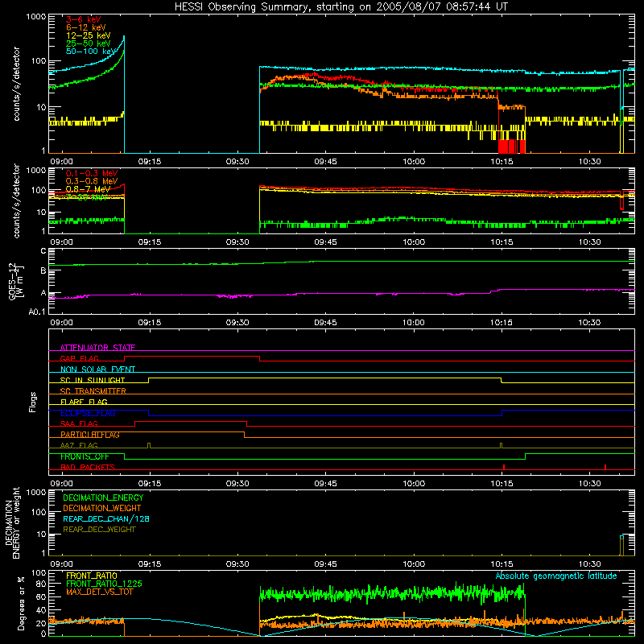Click the 0.3-0.8 MeV legend label
The height and width of the screenshot is (644, 644).
pos(92,181)
